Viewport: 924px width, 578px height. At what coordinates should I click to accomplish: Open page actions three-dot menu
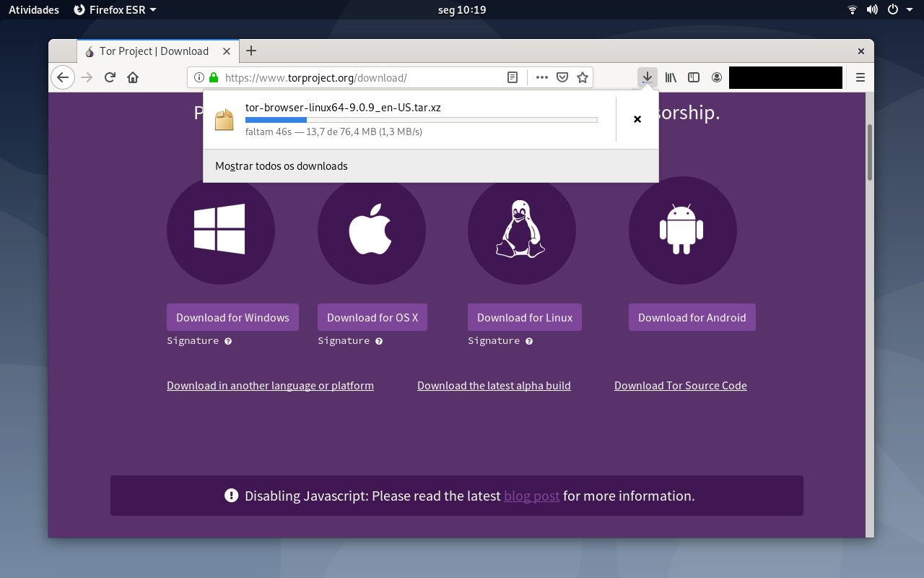pyautogui.click(x=542, y=77)
